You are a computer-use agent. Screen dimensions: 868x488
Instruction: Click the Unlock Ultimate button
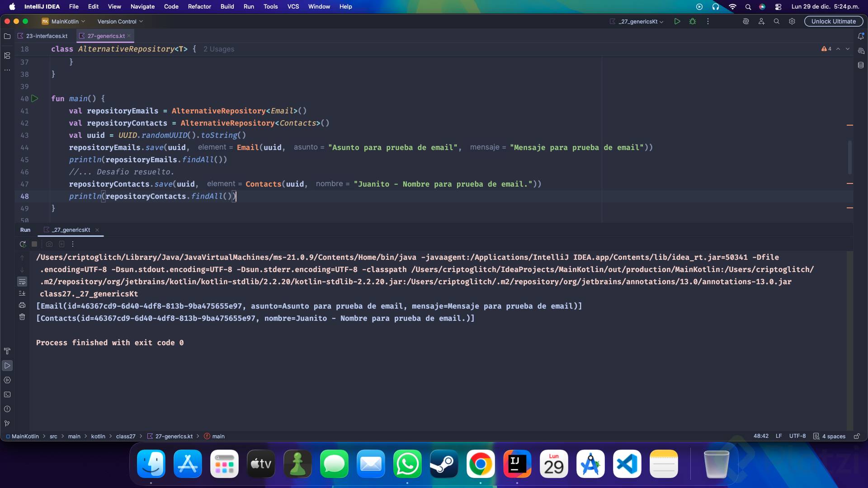tap(833, 21)
